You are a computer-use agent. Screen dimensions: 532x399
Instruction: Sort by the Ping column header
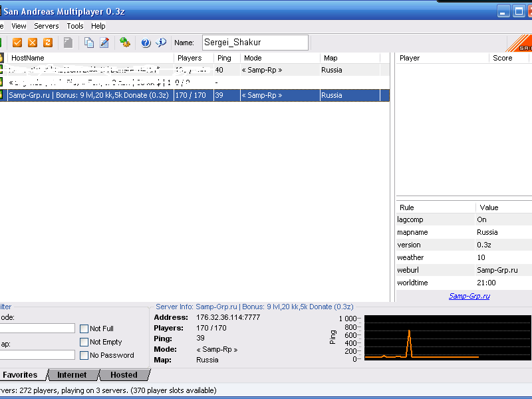(227, 58)
